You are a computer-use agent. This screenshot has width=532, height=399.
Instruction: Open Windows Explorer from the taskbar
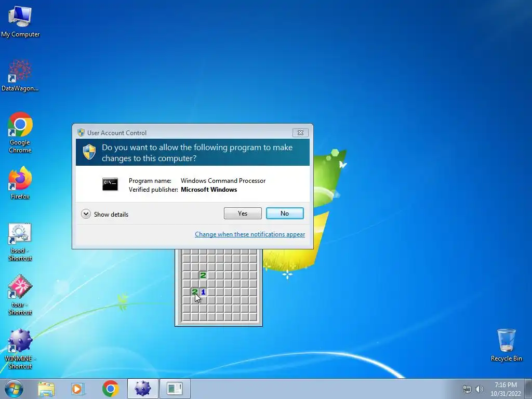point(46,389)
